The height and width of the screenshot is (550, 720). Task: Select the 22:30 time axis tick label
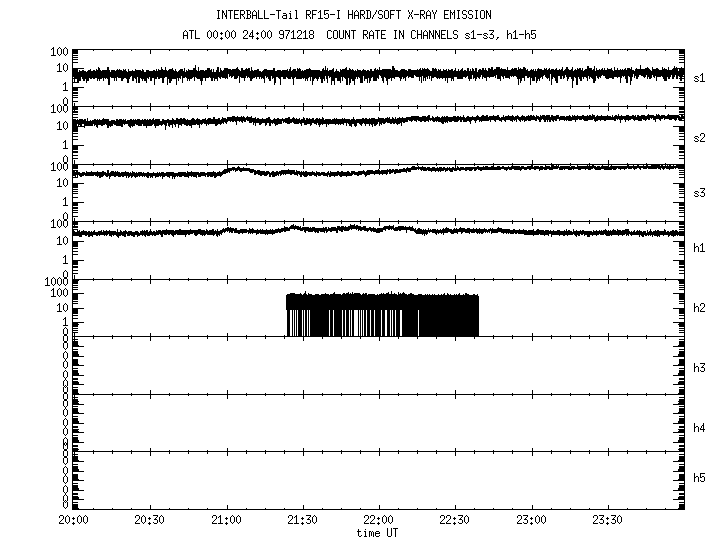(x=455, y=520)
